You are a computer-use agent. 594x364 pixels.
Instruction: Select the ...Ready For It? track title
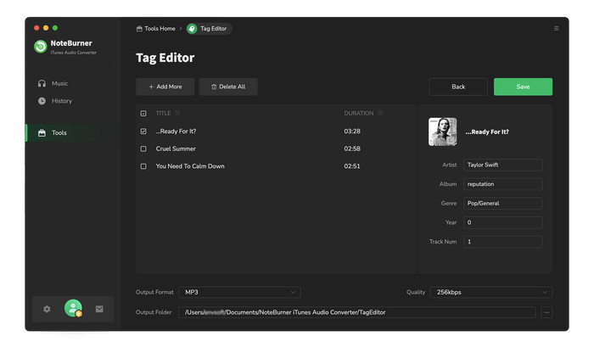click(x=176, y=131)
